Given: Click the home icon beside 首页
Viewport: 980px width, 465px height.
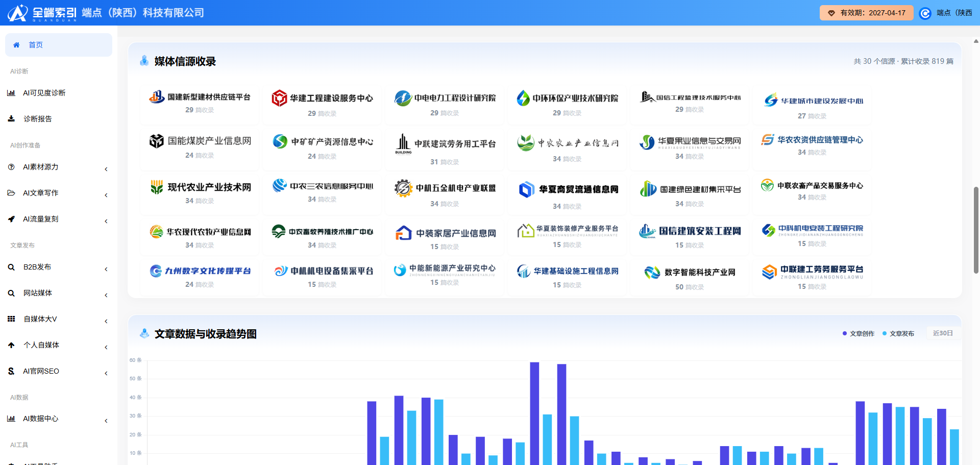Looking at the screenshot, I should tap(16, 45).
